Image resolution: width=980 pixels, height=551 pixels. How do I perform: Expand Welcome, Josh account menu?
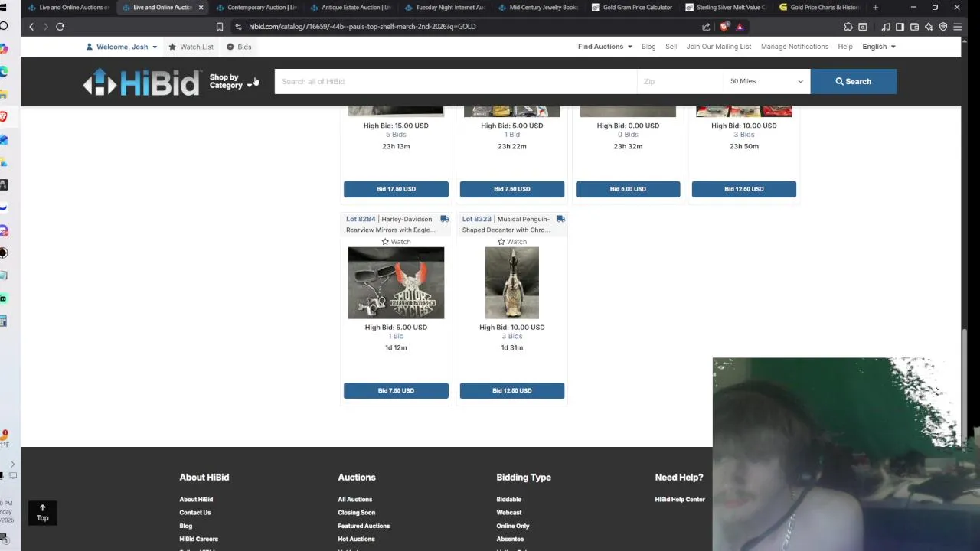122,47
